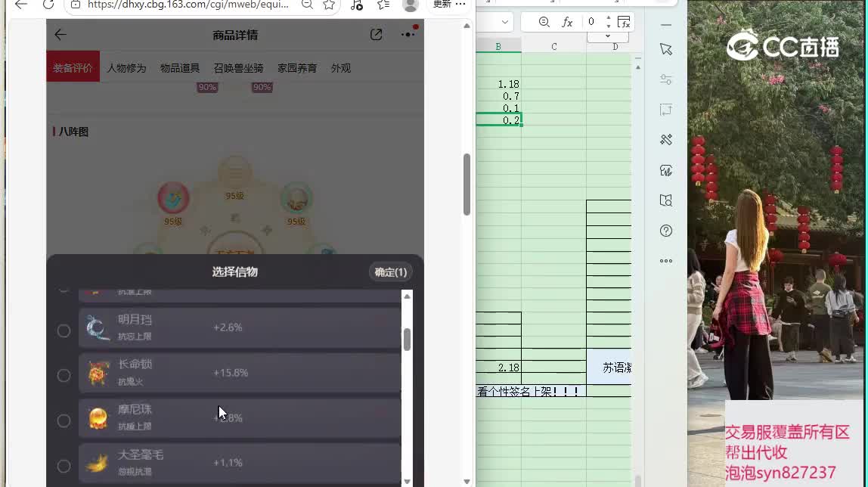Click the formula bar up/down stepper

(609, 22)
